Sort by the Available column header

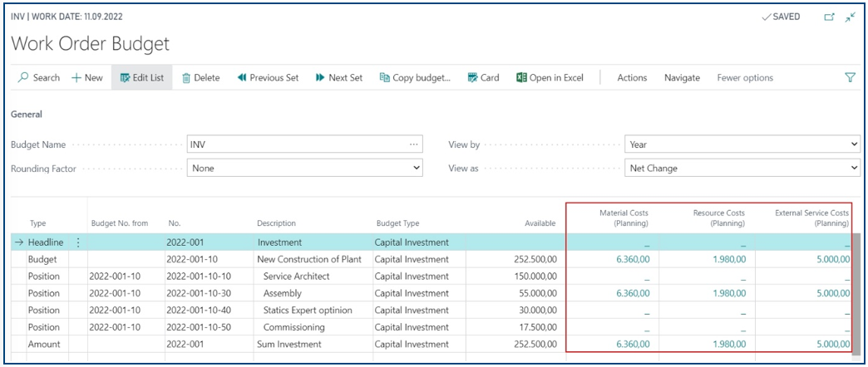tap(540, 223)
